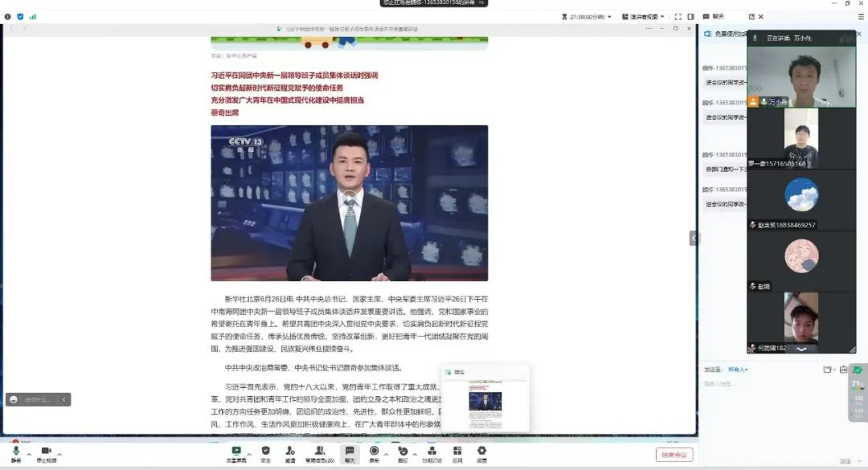Open Manage Members (管理成员) panel
The height and width of the screenshot is (470, 868).
(319, 453)
